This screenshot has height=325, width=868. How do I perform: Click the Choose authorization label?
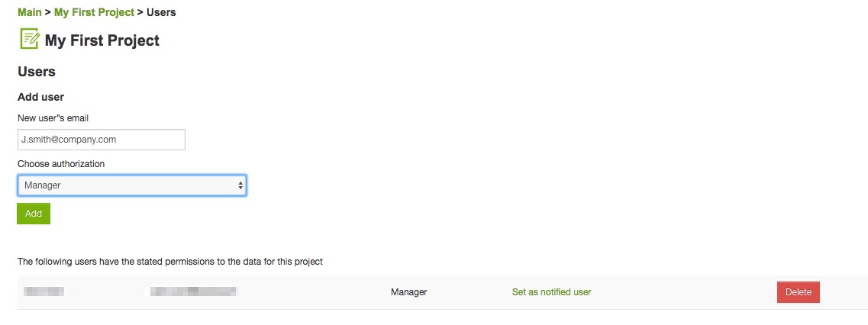click(x=61, y=164)
